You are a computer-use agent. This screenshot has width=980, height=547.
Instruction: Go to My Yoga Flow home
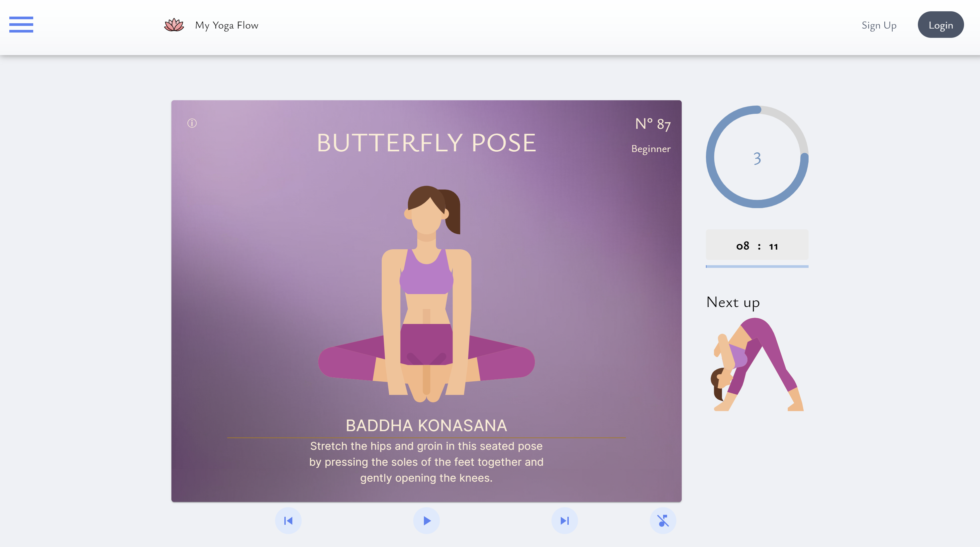226,26
